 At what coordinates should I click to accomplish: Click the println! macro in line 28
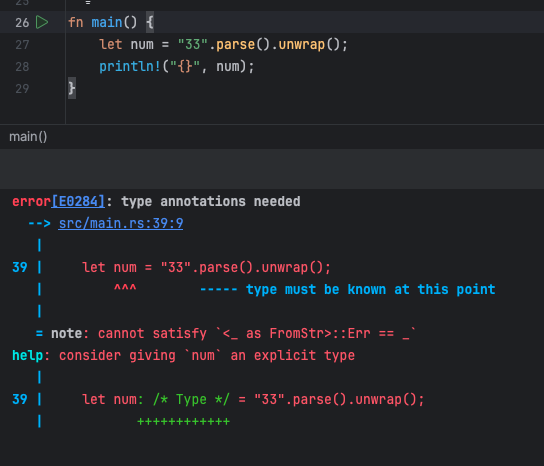[x=130, y=67]
